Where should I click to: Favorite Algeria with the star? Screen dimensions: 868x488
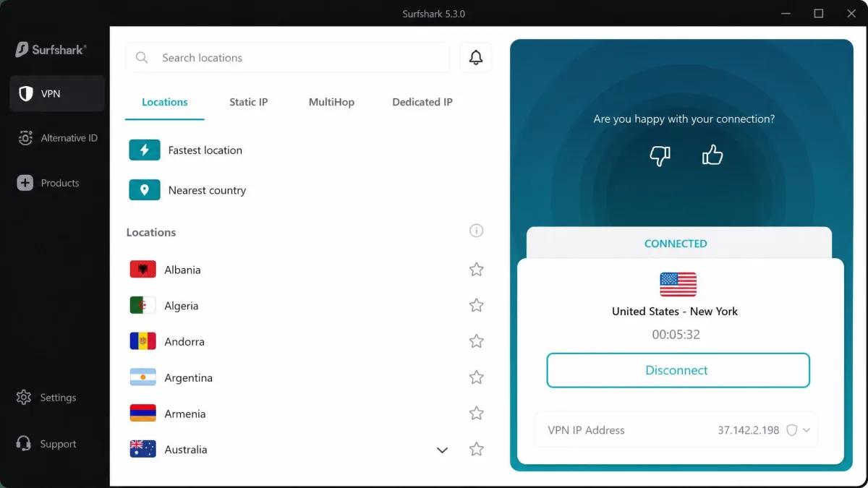476,305
